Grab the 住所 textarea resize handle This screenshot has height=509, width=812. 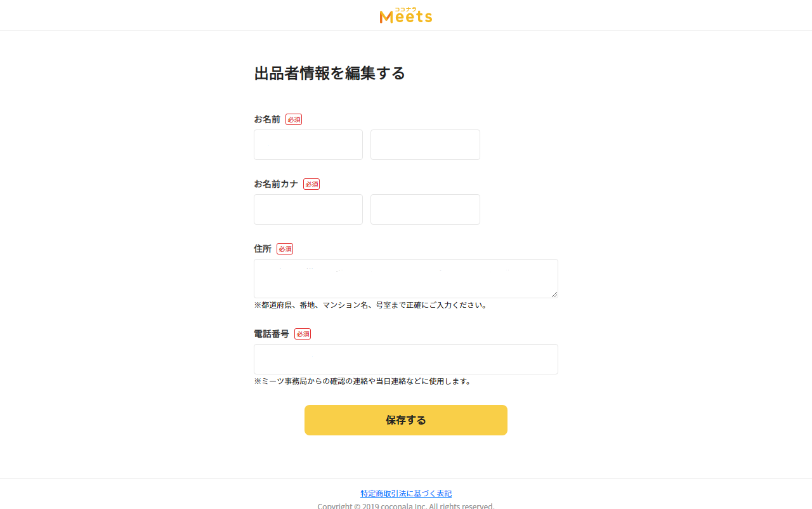[x=554, y=294]
